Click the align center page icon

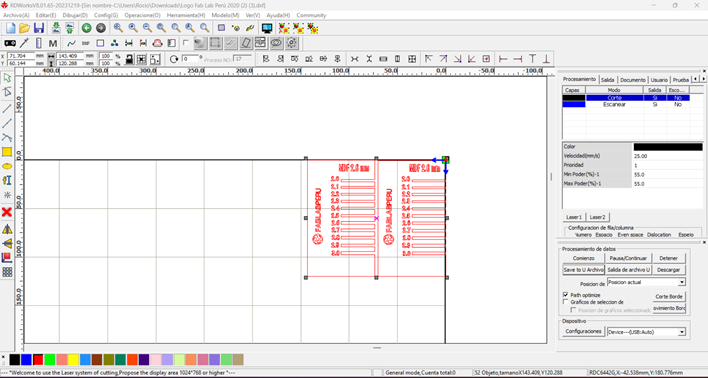pyautogui.click(x=486, y=59)
